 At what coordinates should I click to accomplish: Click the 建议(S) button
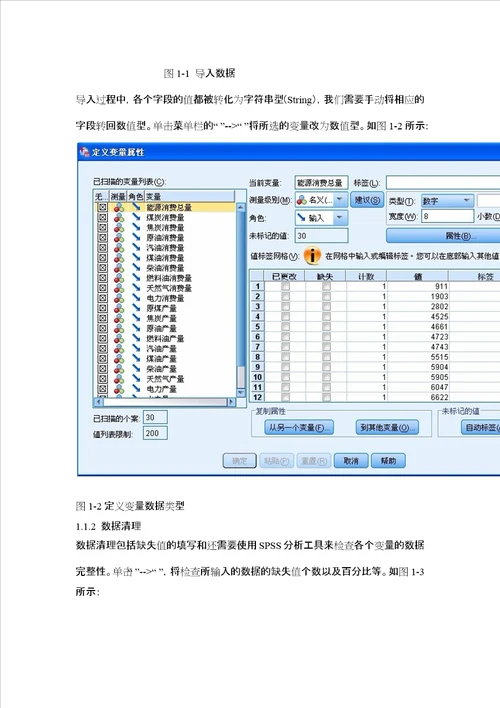click(x=367, y=200)
